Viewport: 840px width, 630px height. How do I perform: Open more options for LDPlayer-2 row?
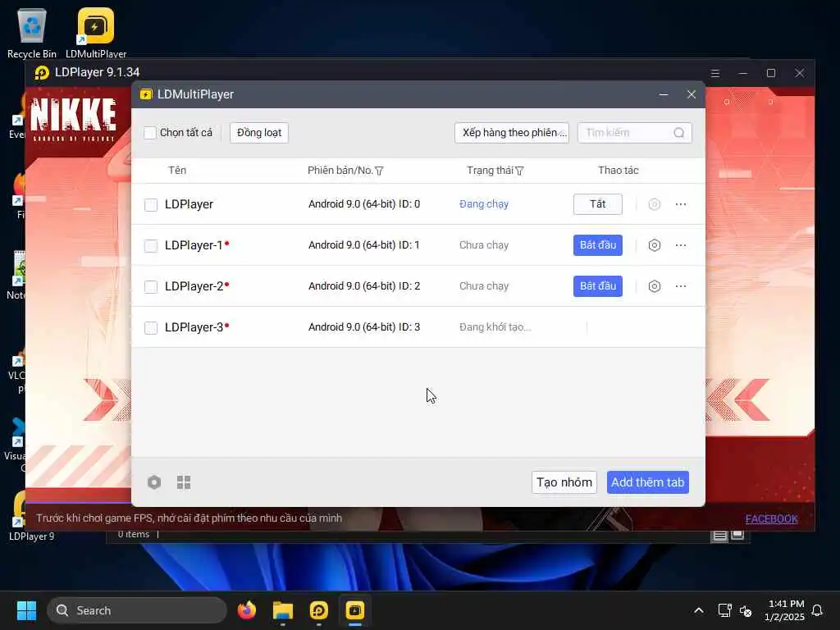pyautogui.click(x=681, y=286)
